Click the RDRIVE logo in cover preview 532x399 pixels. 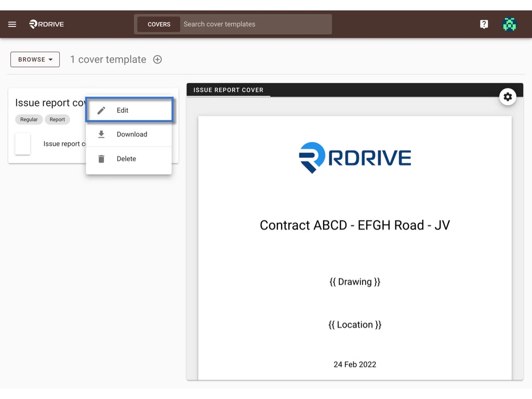click(354, 158)
